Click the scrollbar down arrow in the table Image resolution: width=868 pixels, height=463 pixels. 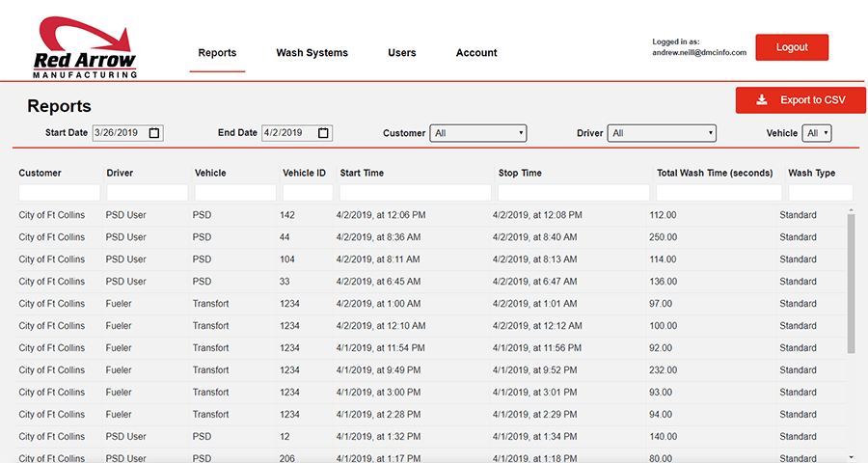851,457
